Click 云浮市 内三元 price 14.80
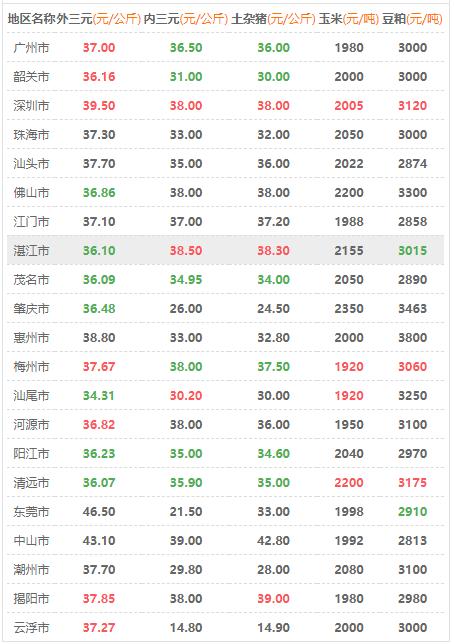 point(186,628)
